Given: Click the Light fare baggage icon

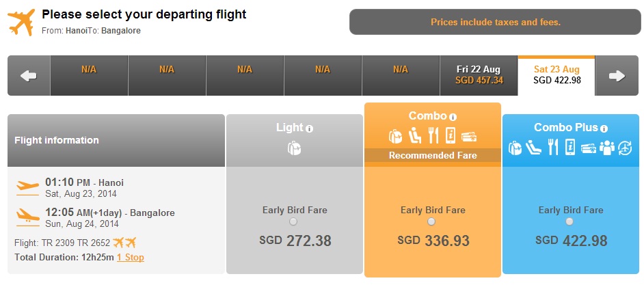Looking at the screenshot, I should [294, 148].
